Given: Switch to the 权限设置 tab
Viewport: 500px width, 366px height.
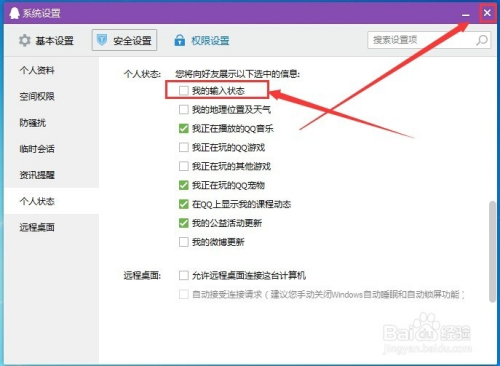Looking at the screenshot, I should (x=202, y=40).
